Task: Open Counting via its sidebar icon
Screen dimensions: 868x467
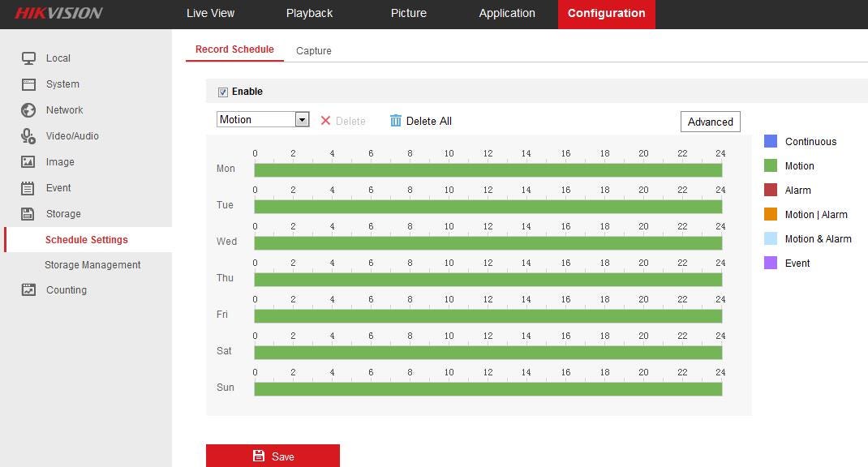Action: pos(28,289)
